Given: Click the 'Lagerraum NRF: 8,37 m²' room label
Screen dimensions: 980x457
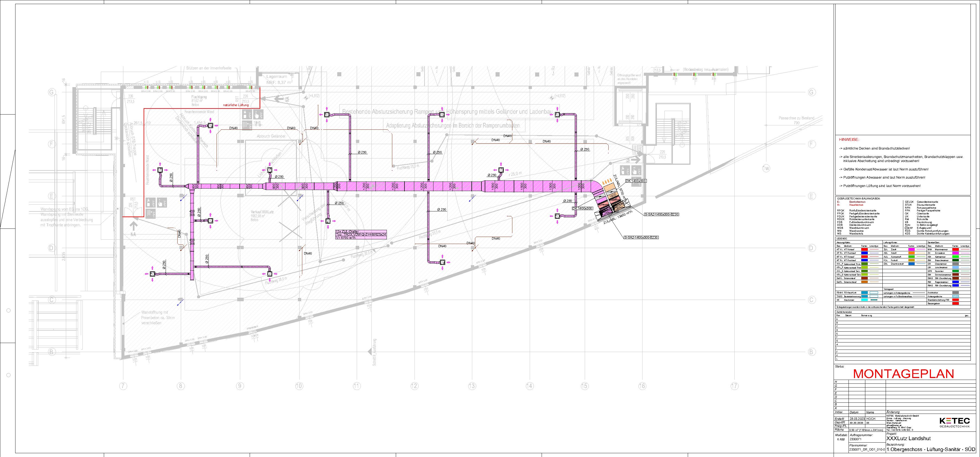Looking at the screenshot, I should pos(277,79).
